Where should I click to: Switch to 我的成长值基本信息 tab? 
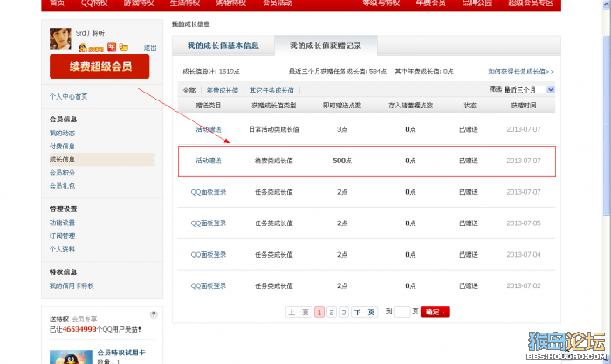coord(223,45)
